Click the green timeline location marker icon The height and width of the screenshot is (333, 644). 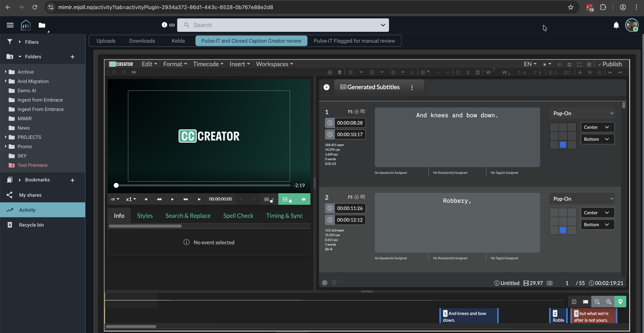click(x=620, y=302)
